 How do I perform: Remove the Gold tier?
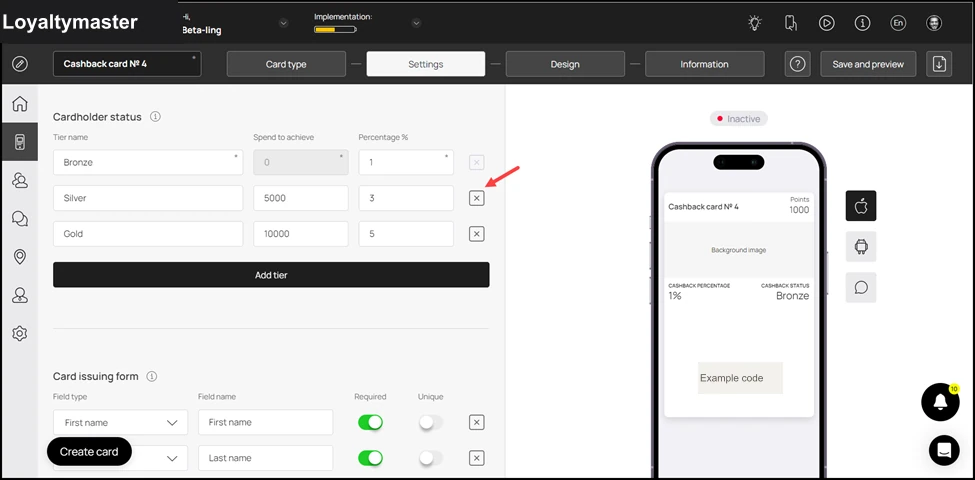coord(476,234)
